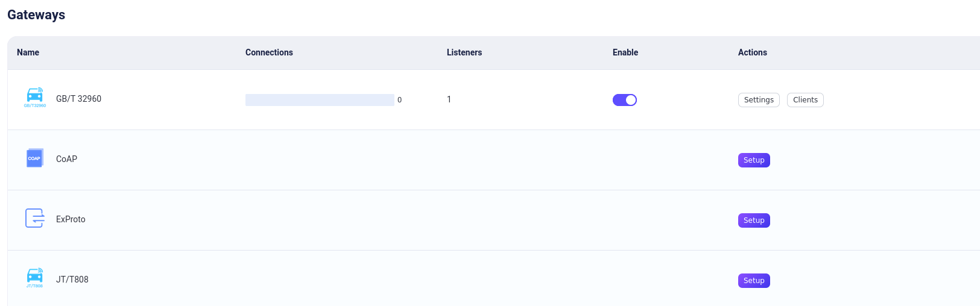The image size is (980, 306).
Task: Click the Gateways page heading
Action: tap(36, 15)
